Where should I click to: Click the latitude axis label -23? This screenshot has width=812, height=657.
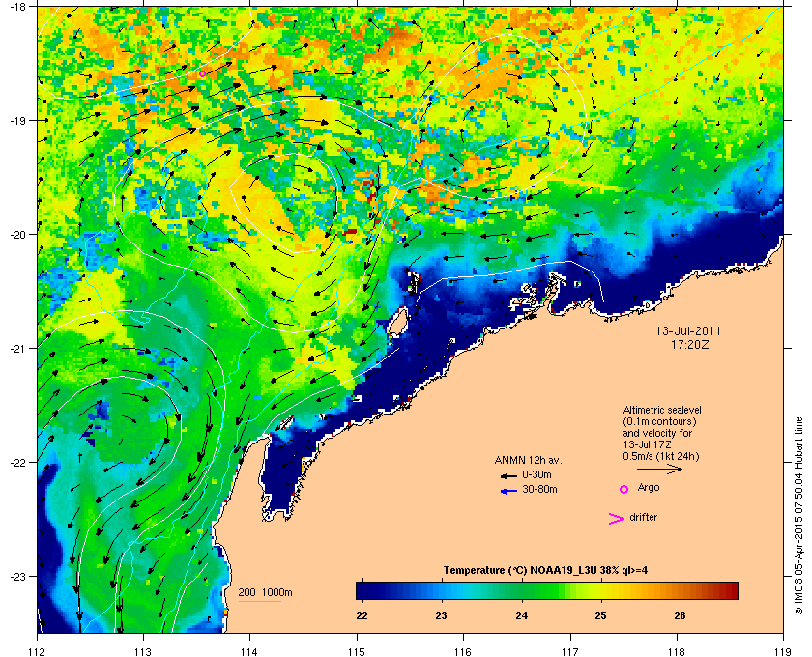click(17, 576)
